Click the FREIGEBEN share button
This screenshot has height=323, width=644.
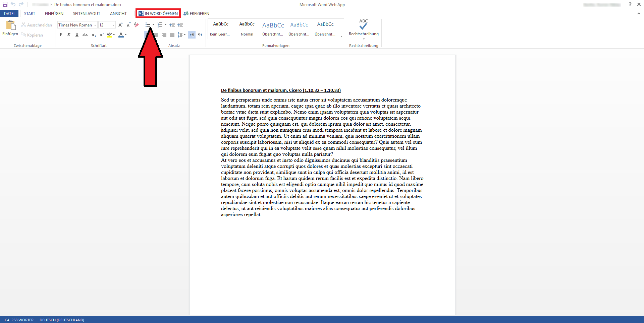coord(197,14)
